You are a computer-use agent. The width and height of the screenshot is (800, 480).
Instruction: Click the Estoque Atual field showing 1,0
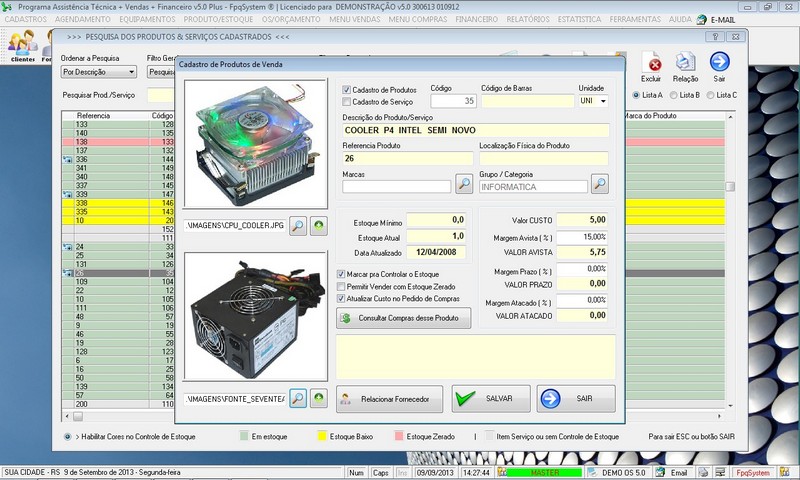coord(436,236)
